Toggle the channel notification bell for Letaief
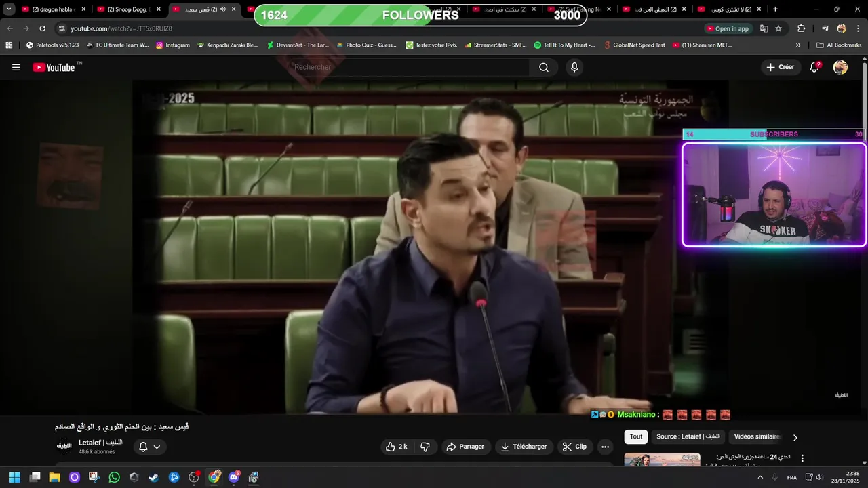The width and height of the screenshot is (868, 488). pos(150,447)
